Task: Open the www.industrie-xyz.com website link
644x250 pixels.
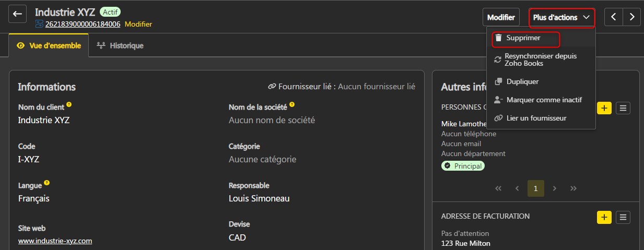Action: (x=55, y=241)
